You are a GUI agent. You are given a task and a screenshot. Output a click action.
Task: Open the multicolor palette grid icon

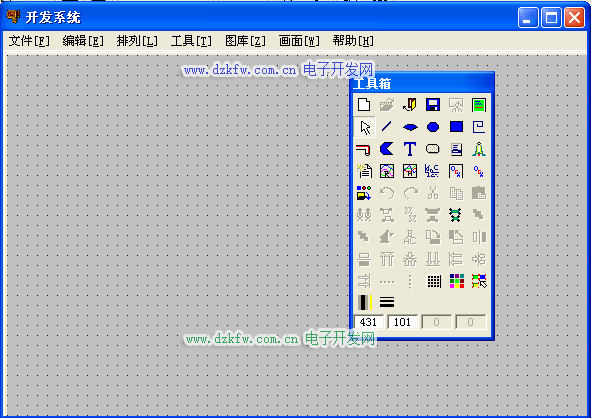(x=456, y=281)
